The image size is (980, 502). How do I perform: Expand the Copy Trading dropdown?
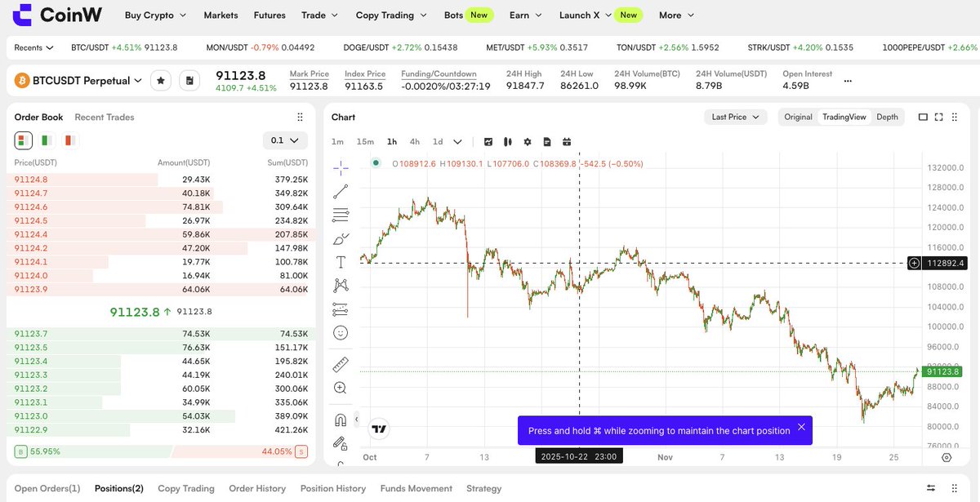(x=391, y=15)
